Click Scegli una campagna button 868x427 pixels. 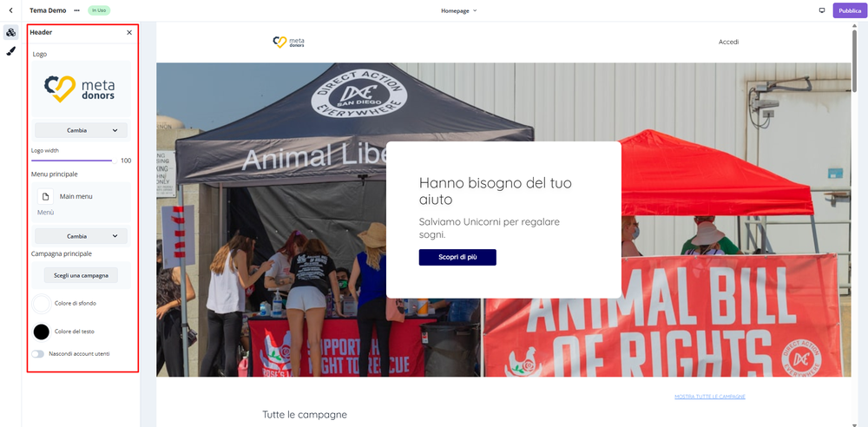pos(81,275)
